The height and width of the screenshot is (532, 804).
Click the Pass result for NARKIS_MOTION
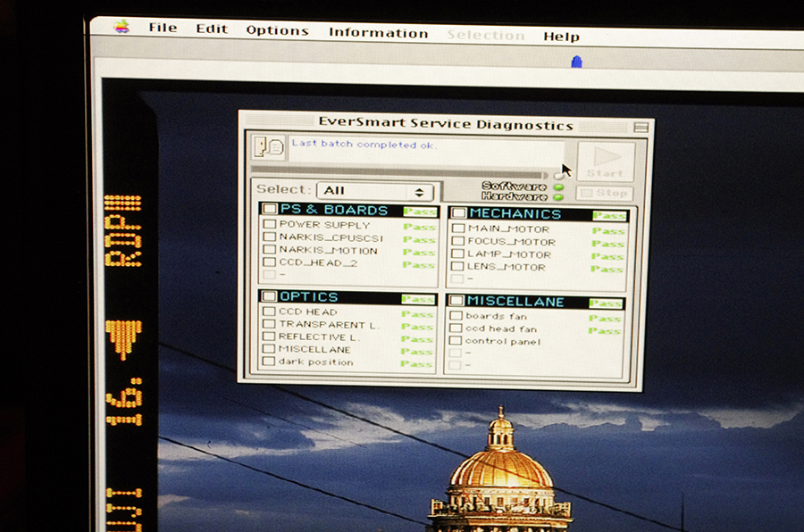pos(419,252)
